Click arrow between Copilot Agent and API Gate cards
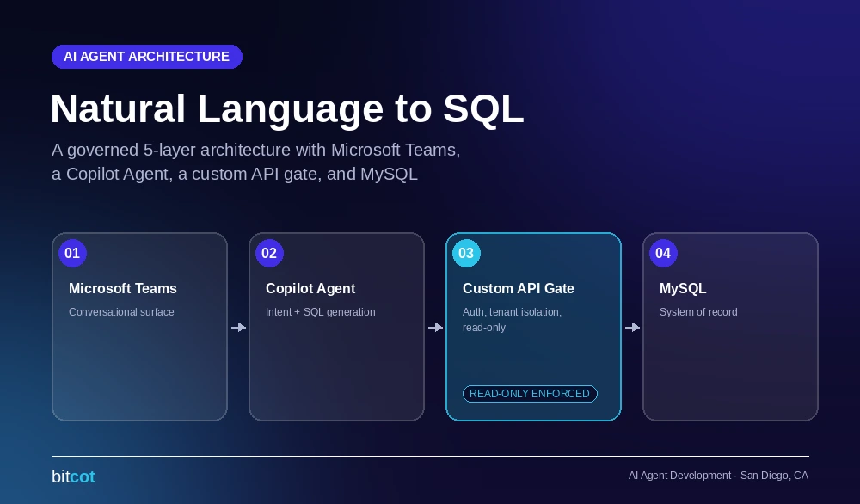 click(x=435, y=328)
